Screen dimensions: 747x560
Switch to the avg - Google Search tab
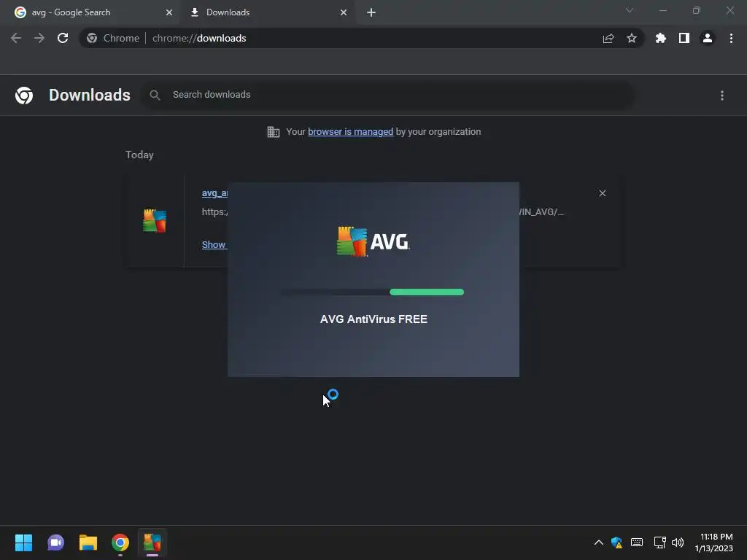click(x=90, y=12)
